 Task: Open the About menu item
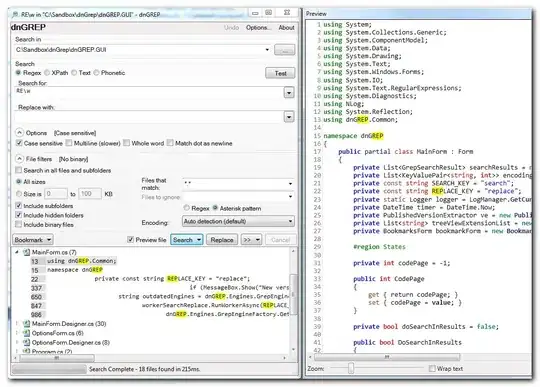(286, 28)
